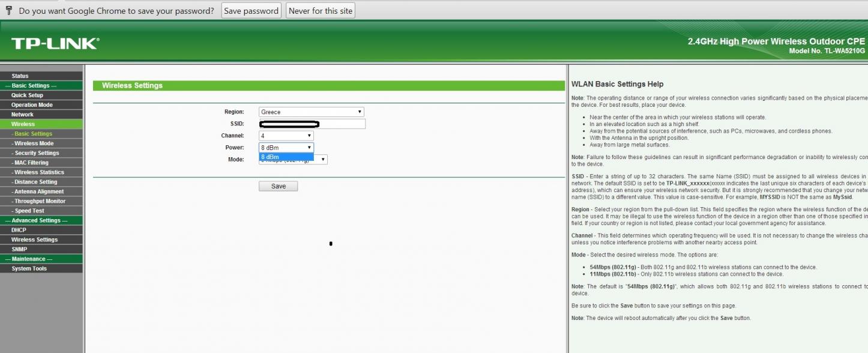Viewport: 868px width, 353px height.
Task: Click Save password button
Action: (251, 11)
